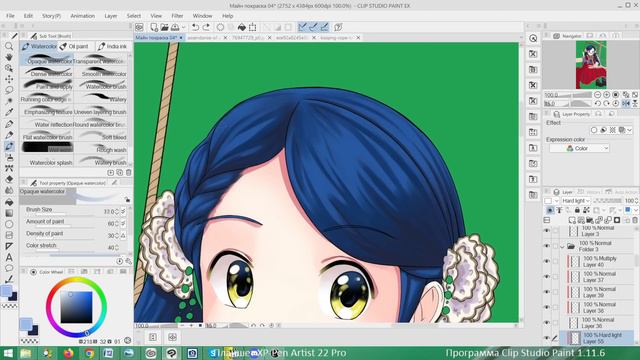The image size is (640, 360).
Task: Hide Layer 39 with its eye icon
Action: point(547,292)
